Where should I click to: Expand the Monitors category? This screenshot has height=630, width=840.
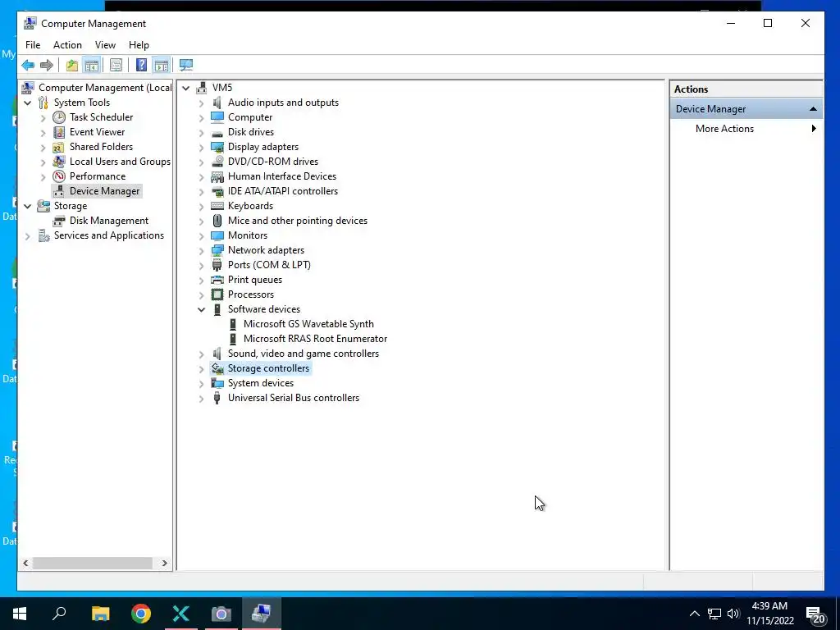pyautogui.click(x=202, y=235)
